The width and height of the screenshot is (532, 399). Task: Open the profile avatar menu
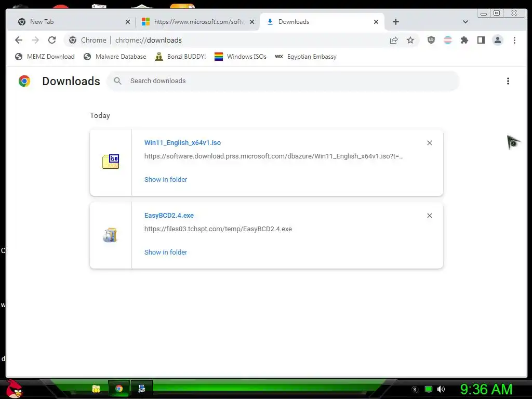coord(497,40)
